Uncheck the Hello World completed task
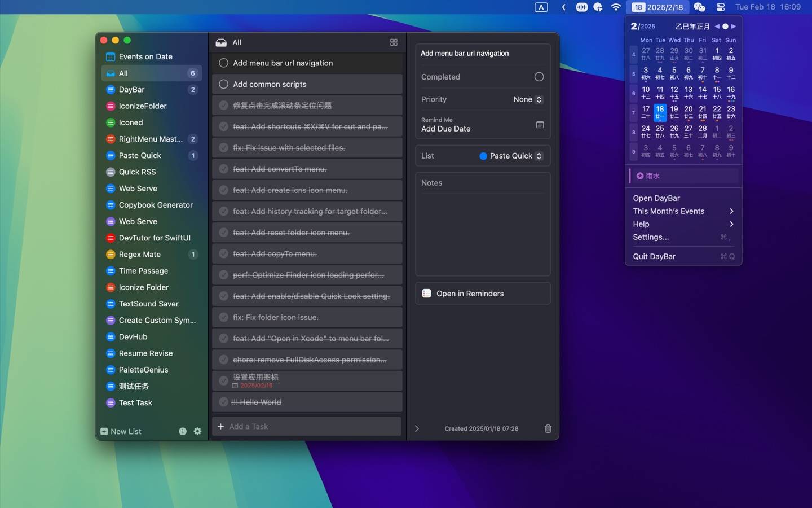812x508 pixels. tap(223, 402)
